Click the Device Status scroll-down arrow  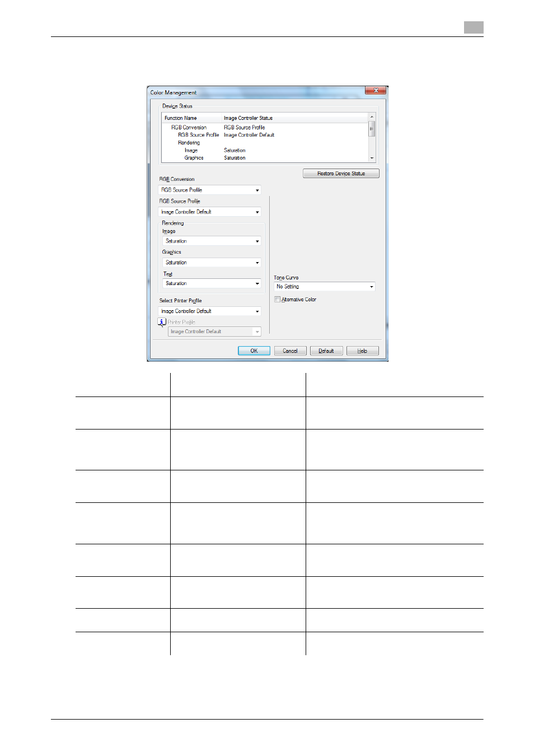tap(372, 158)
